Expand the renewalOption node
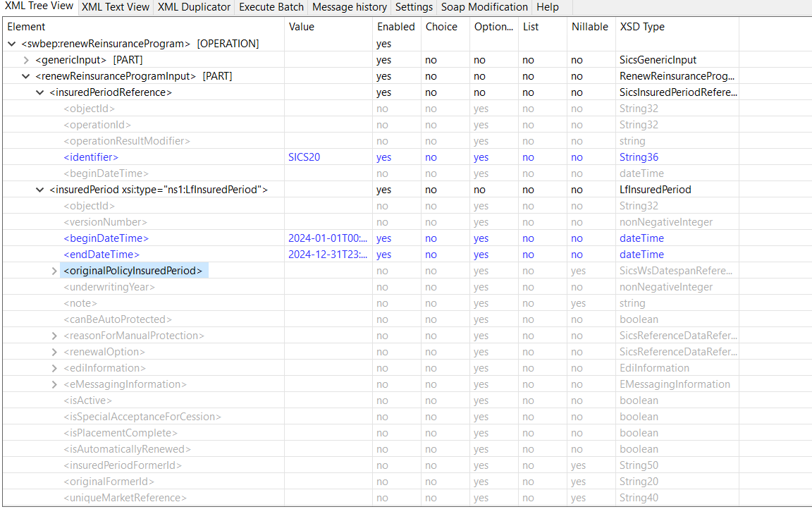Image resolution: width=812 pixels, height=514 pixels. pyautogui.click(x=54, y=352)
